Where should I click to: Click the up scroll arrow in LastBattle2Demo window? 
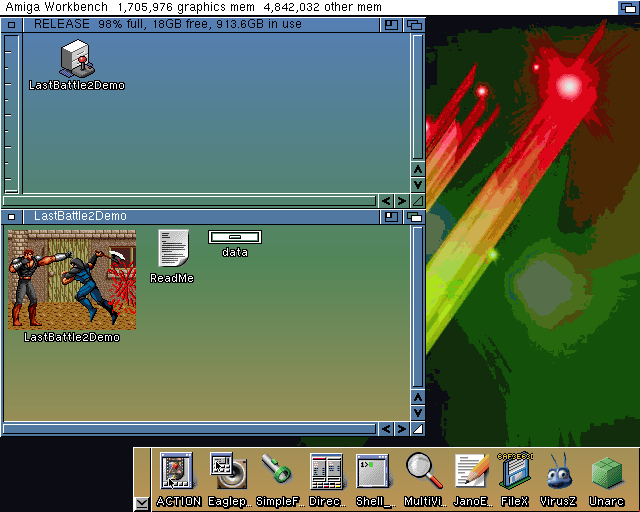click(418, 397)
